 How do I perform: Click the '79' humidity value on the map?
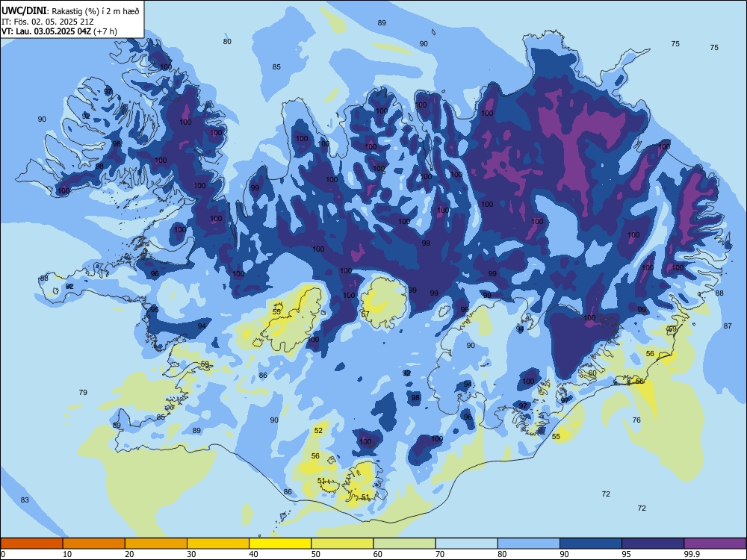pyautogui.click(x=83, y=393)
